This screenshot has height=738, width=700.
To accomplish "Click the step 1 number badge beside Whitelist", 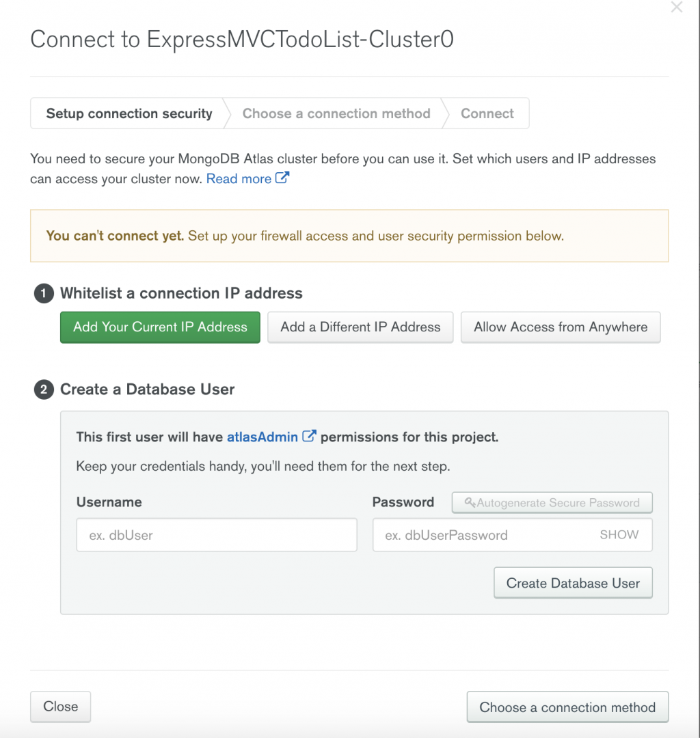I will coord(44,294).
